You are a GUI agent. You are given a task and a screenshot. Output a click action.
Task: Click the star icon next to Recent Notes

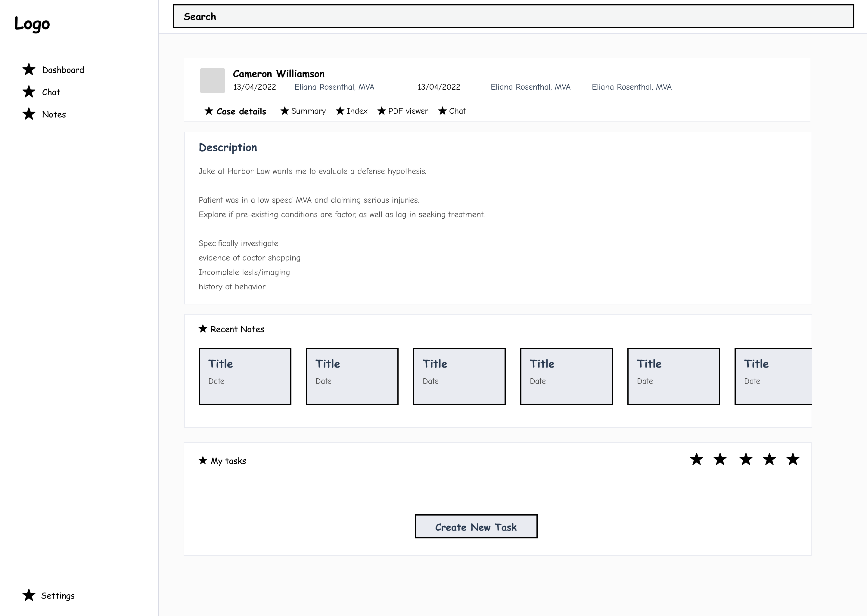pyautogui.click(x=203, y=328)
